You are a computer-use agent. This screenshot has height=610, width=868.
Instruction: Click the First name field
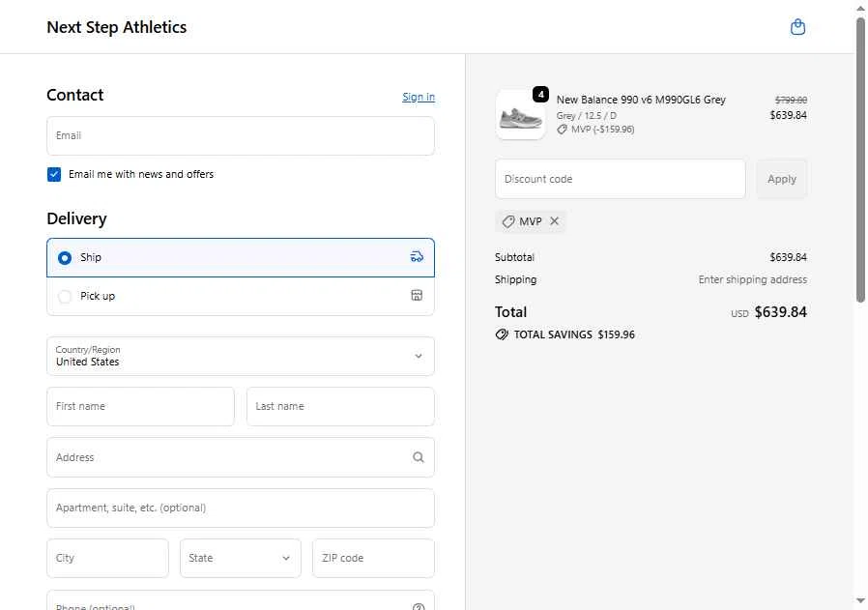140,406
